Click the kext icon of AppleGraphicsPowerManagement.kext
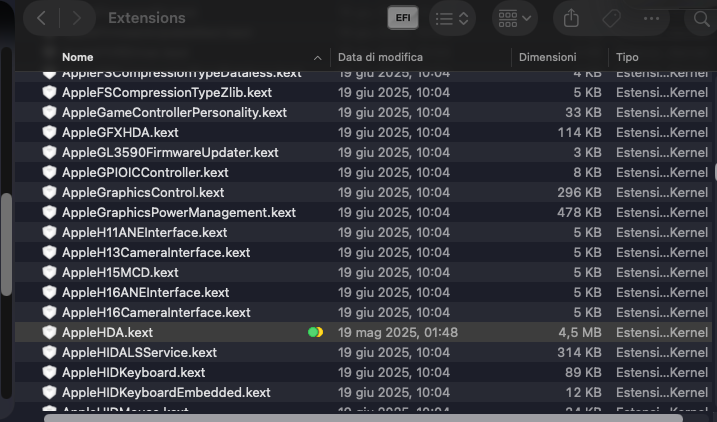The height and width of the screenshot is (422, 717). [x=49, y=213]
